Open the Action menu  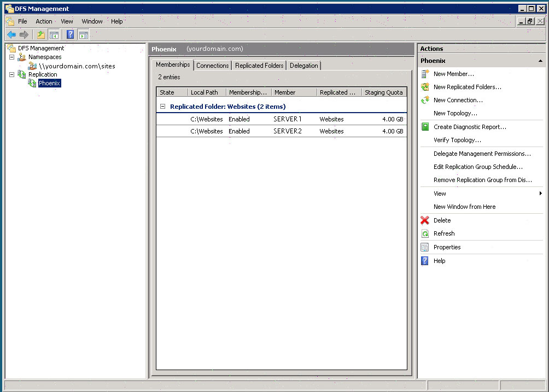[44, 21]
